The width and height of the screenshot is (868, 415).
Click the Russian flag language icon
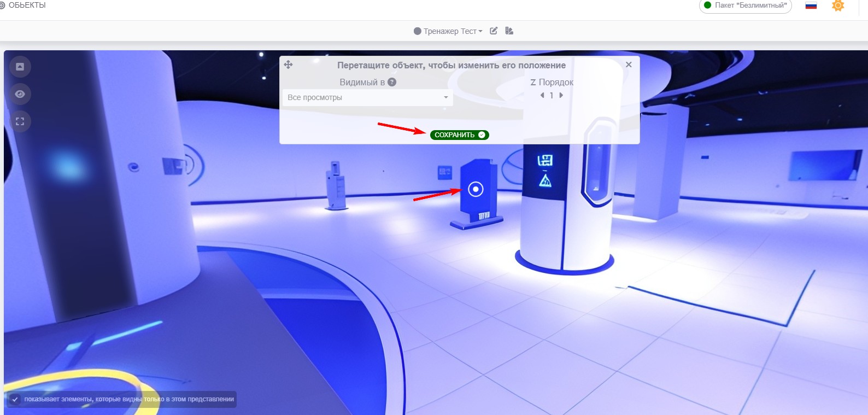[811, 5]
